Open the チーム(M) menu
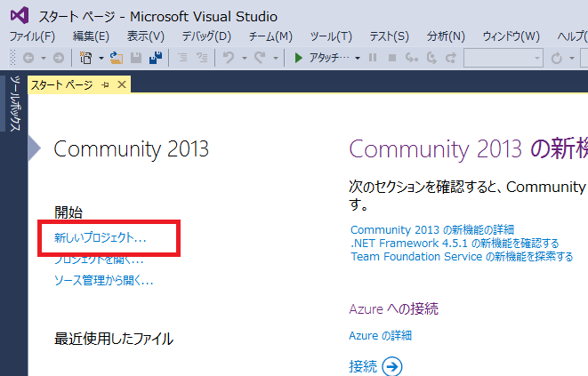This screenshot has width=588, height=376. tap(270, 36)
